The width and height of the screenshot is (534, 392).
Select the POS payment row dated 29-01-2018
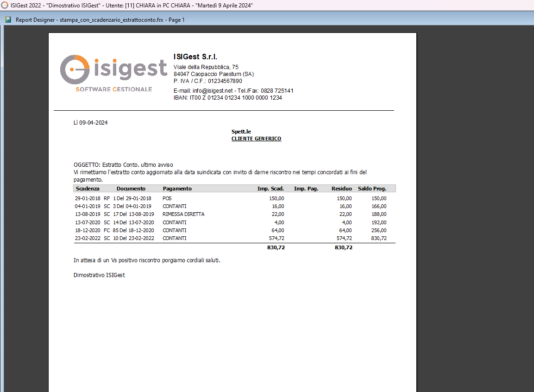pyautogui.click(x=185, y=198)
